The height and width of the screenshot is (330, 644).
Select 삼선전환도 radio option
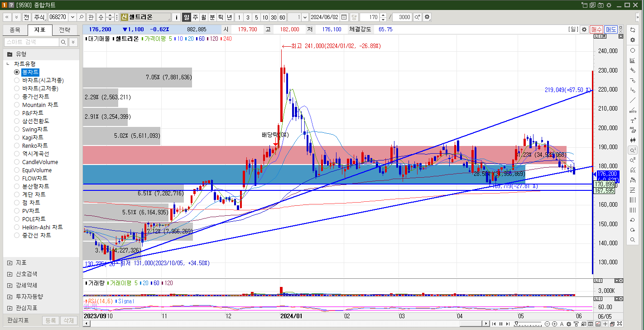click(17, 121)
